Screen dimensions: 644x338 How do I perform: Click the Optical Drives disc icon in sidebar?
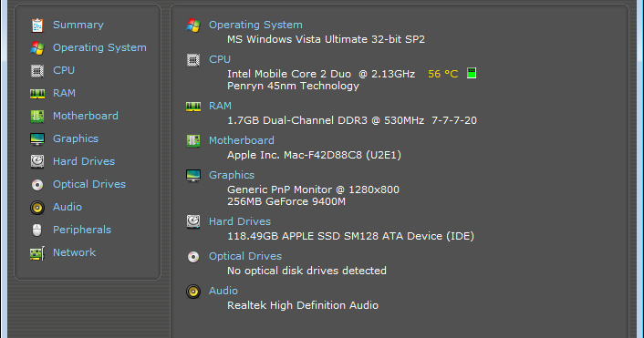click(37, 185)
